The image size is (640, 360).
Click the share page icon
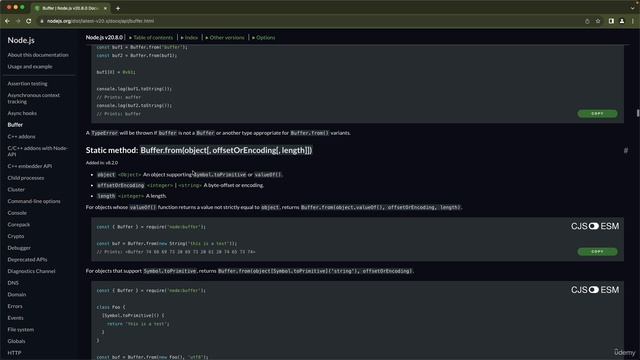pos(587,21)
